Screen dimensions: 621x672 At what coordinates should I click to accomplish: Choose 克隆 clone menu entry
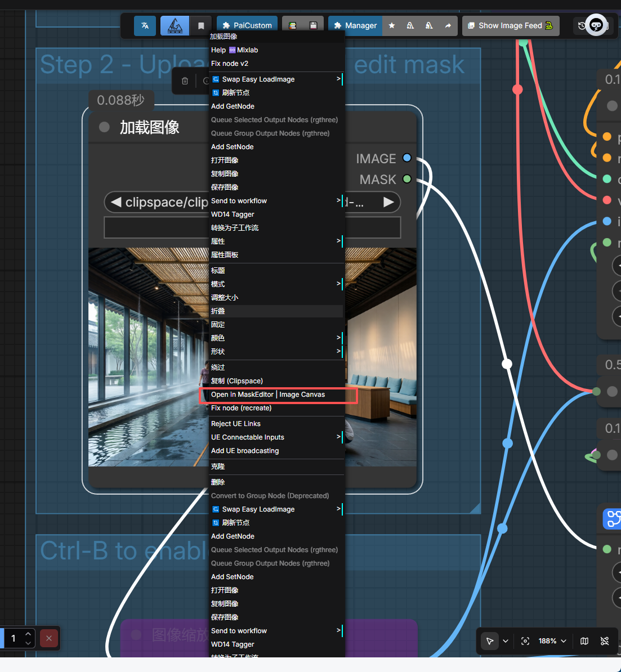point(276,466)
